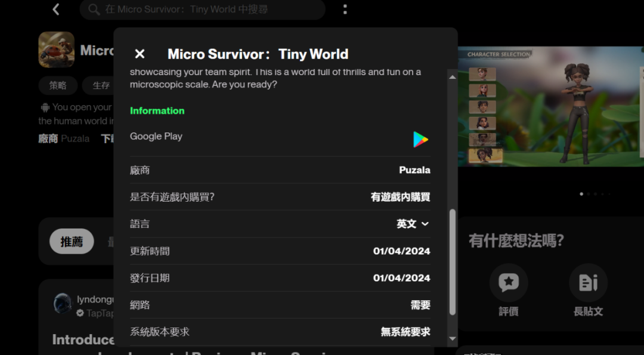
Task: Click lyndongu's profile avatar
Action: [x=63, y=304]
